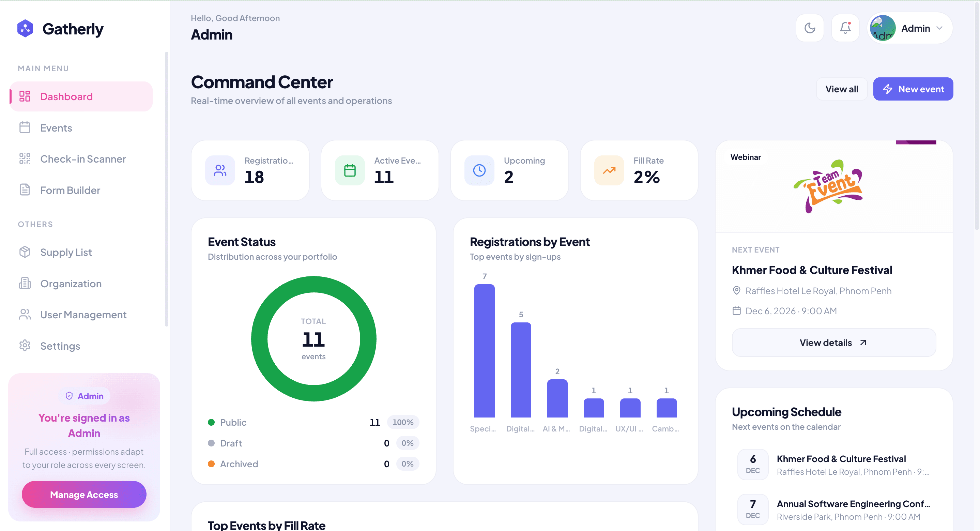Viewport: 980px width, 531px height.
Task: Click Khmer Food & Culture Festival next event title
Action: click(812, 270)
